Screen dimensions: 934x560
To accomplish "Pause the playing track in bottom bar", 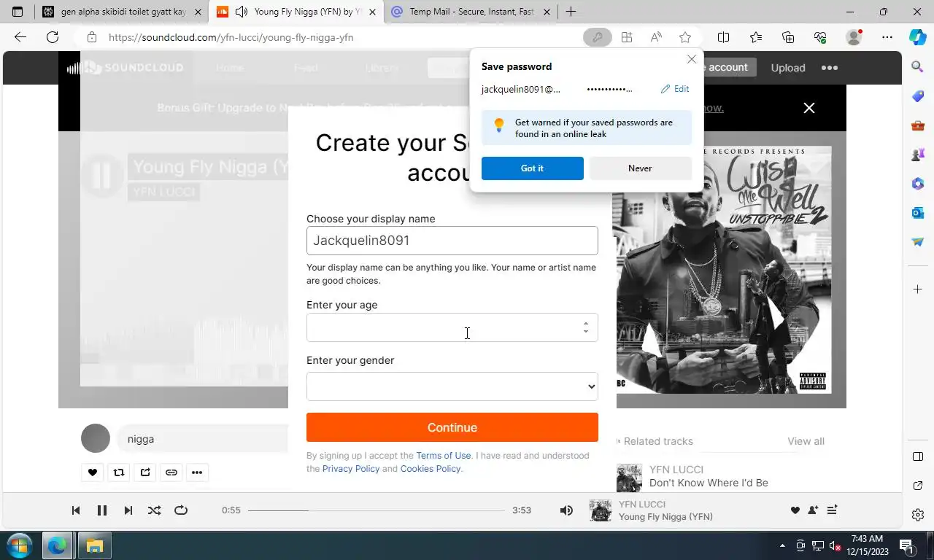I will (x=102, y=510).
